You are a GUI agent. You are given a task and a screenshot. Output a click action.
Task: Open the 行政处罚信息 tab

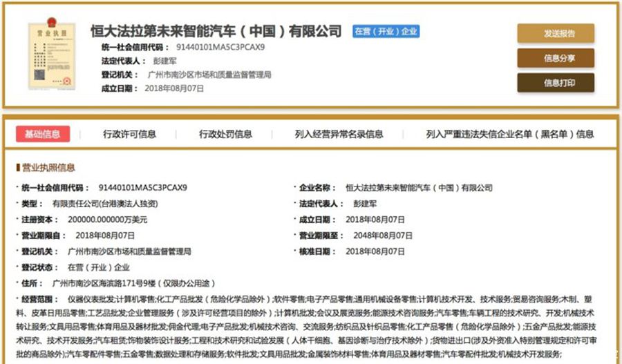click(x=225, y=134)
